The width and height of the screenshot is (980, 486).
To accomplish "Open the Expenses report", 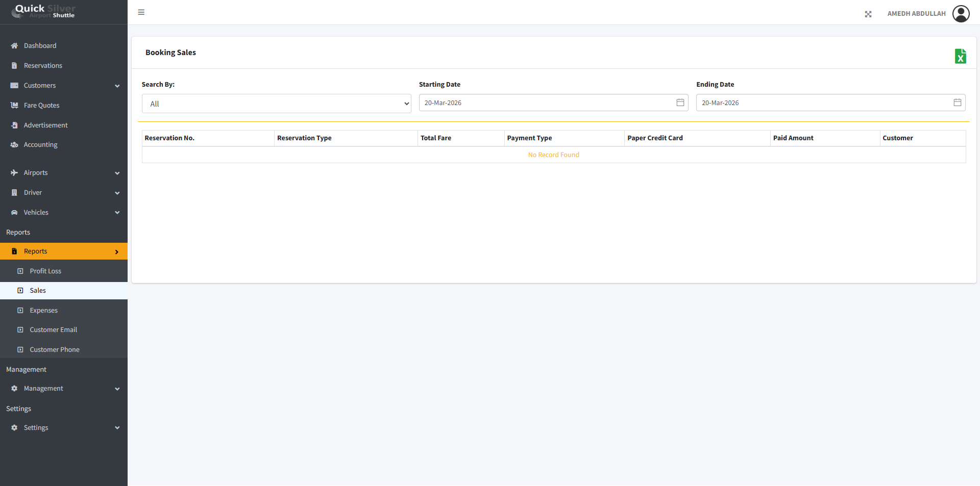I will coord(43,311).
